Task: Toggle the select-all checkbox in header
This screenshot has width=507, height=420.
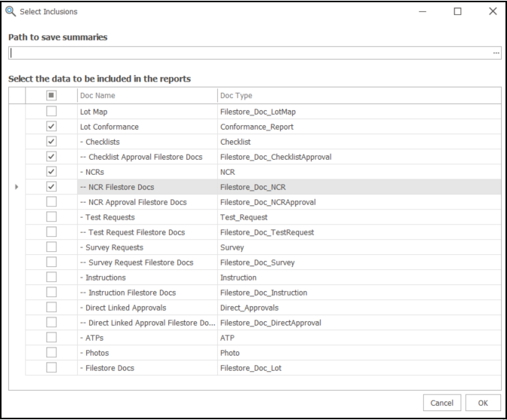Action: pos(51,96)
